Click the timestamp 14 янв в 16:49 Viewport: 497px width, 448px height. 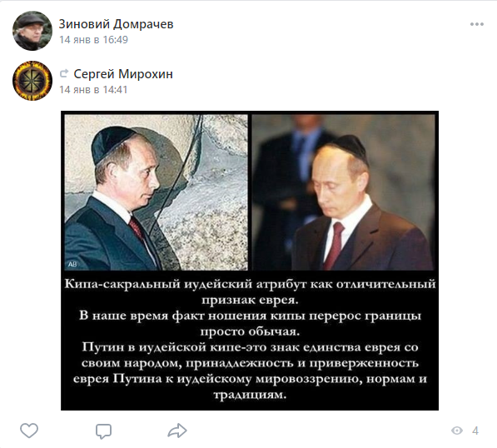(93, 40)
